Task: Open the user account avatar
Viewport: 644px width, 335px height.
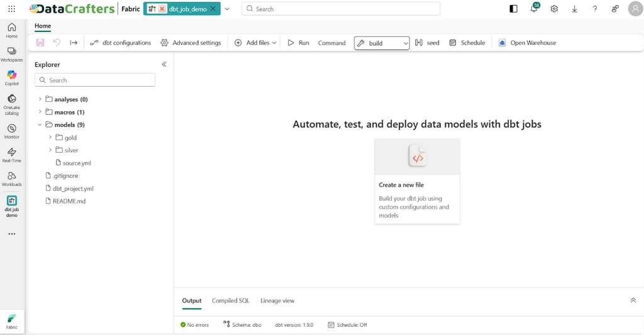Action: coord(635,9)
